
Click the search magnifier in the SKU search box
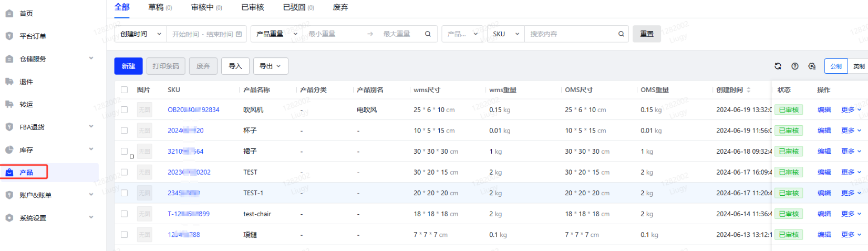[621, 34]
